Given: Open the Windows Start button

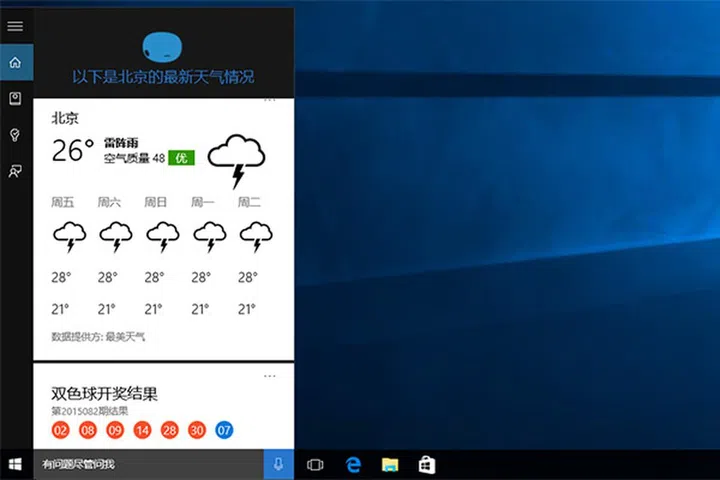Looking at the screenshot, I should (15, 464).
